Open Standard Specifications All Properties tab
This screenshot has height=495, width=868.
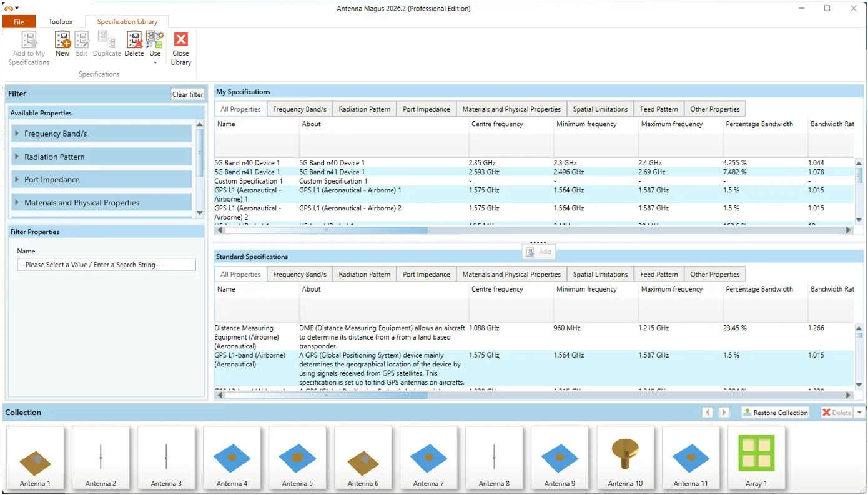point(240,275)
